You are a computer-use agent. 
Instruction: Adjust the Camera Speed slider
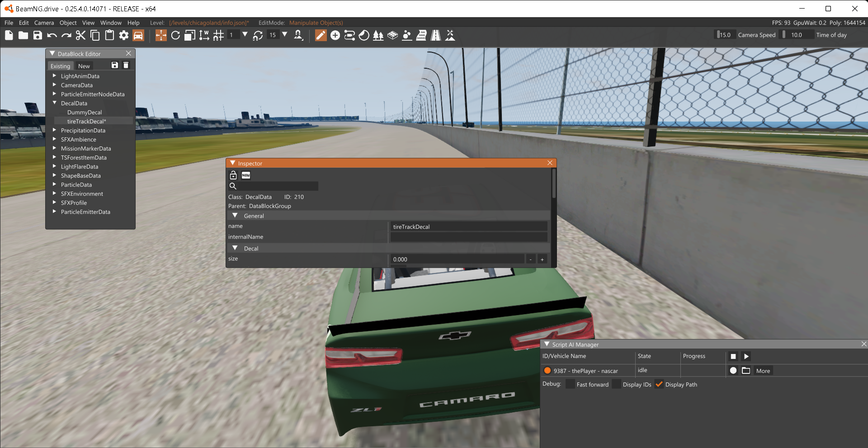(725, 35)
